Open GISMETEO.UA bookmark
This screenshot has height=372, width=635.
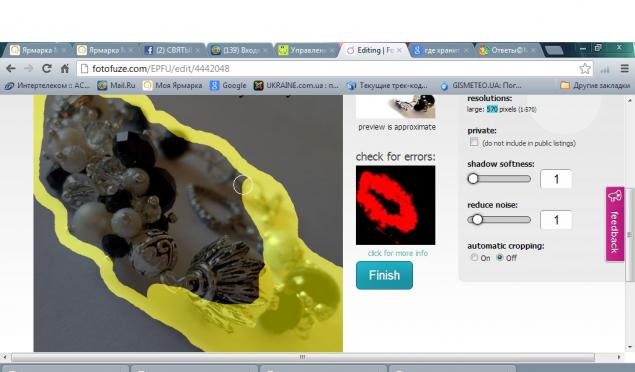click(x=481, y=86)
